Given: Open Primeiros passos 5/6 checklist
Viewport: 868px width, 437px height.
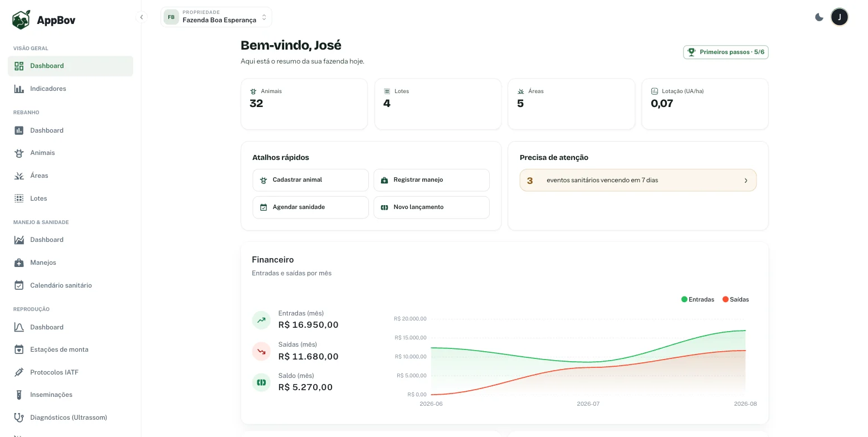Looking at the screenshot, I should (x=726, y=52).
